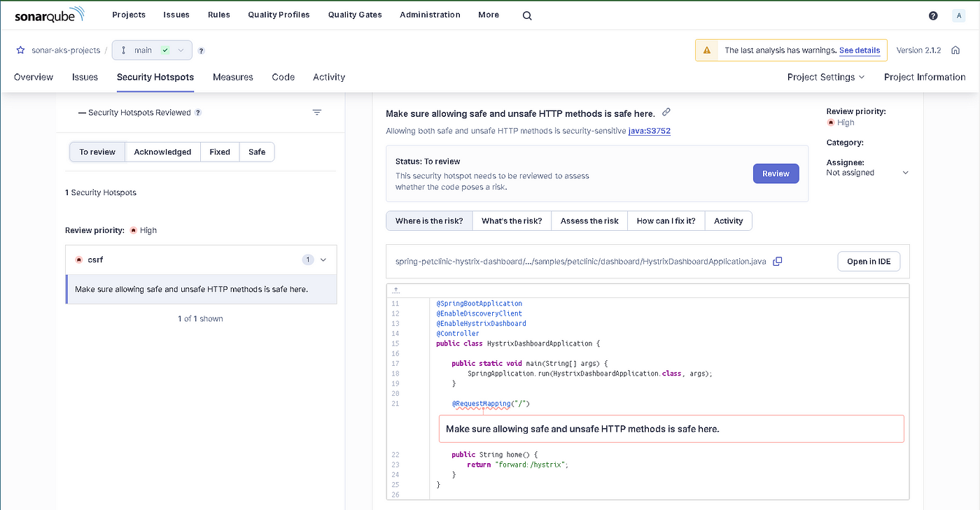The height and width of the screenshot is (510, 980).
Task: Go to project home icon
Action: pos(955,50)
